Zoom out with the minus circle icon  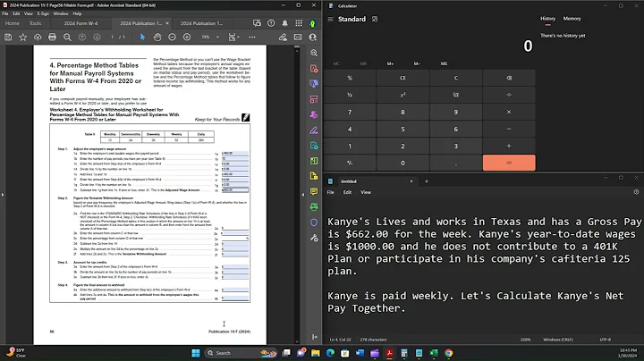[172, 38]
